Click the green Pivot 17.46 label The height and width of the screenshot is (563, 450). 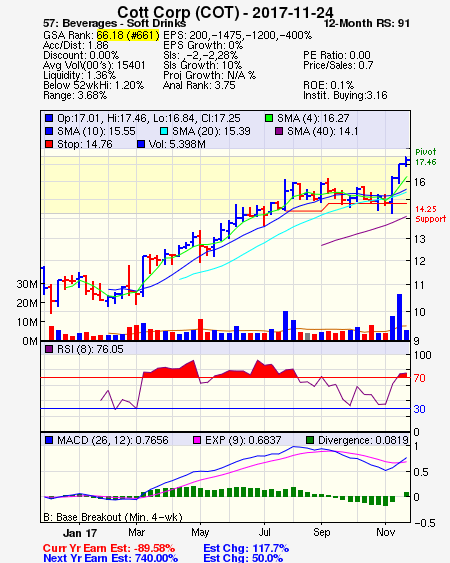pyautogui.click(x=426, y=157)
